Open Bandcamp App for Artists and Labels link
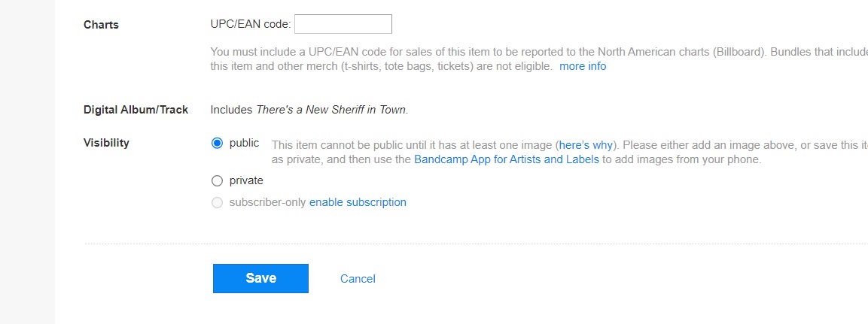 [507, 160]
